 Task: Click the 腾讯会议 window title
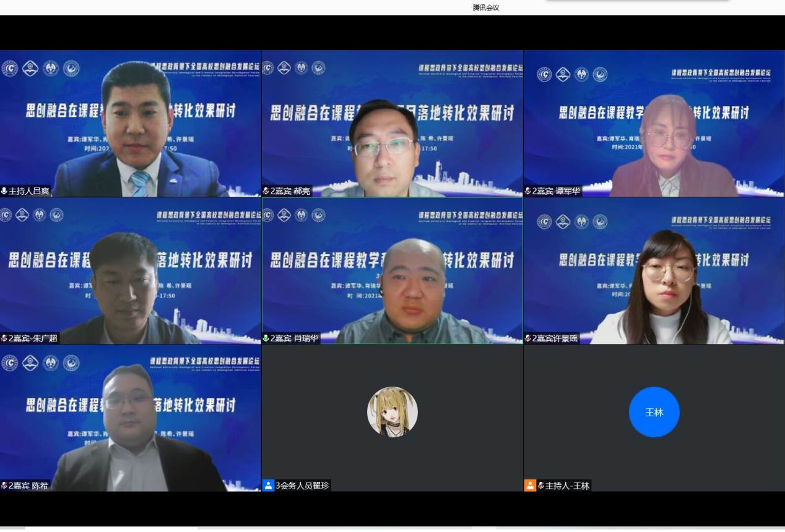486,7
